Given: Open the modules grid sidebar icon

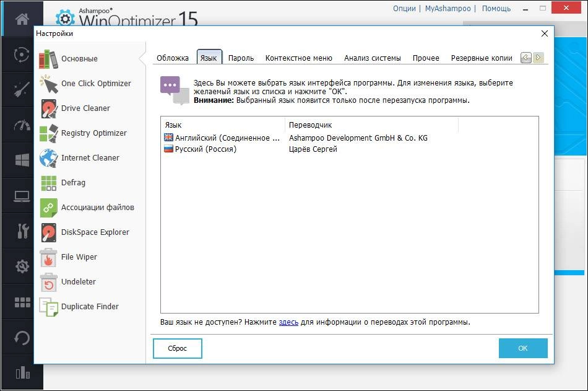Looking at the screenshot, I should pyautogui.click(x=22, y=302).
